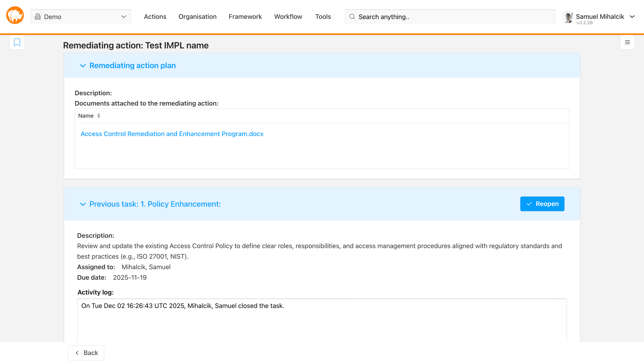Open the Framework menu
Viewport: 644px width, 364px height.
tap(245, 17)
